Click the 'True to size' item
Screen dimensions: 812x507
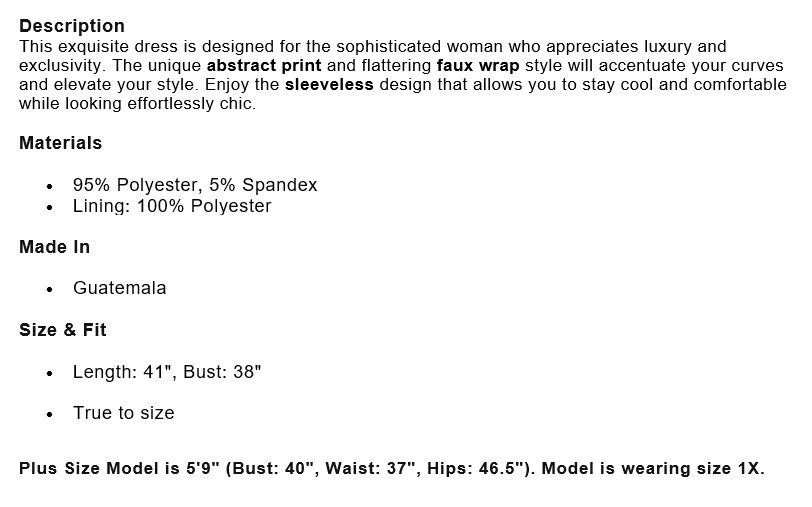pyautogui.click(x=124, y=413)
